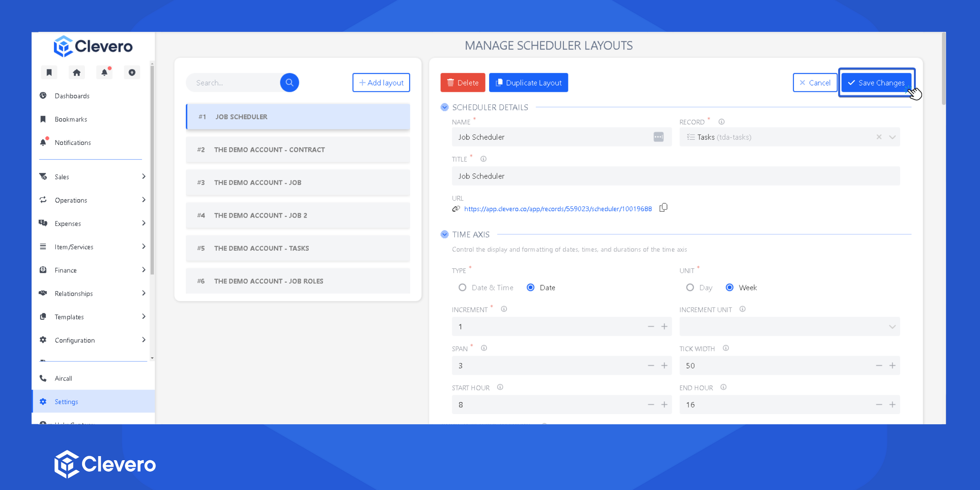Screen dimensions: 980x490
Task: Open notifications bell icon in sidebar toolbar
Action: click(104, 73)
